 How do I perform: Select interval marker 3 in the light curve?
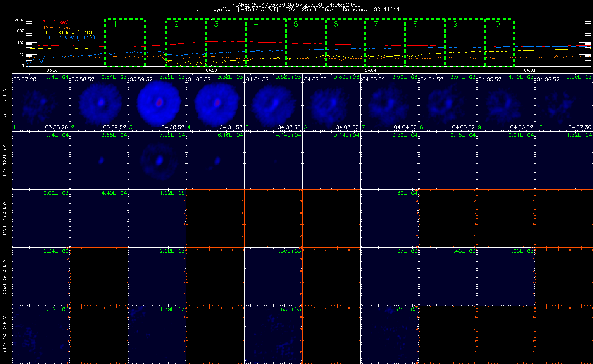coord(216,24)
